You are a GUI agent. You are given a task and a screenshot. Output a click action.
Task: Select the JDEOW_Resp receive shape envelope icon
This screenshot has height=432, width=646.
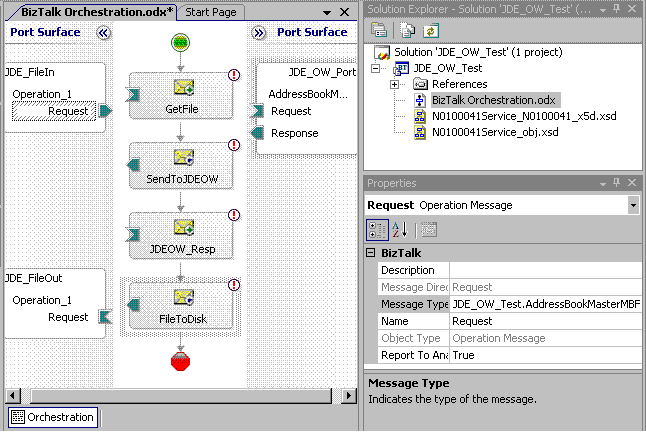[x=184, y=227]
